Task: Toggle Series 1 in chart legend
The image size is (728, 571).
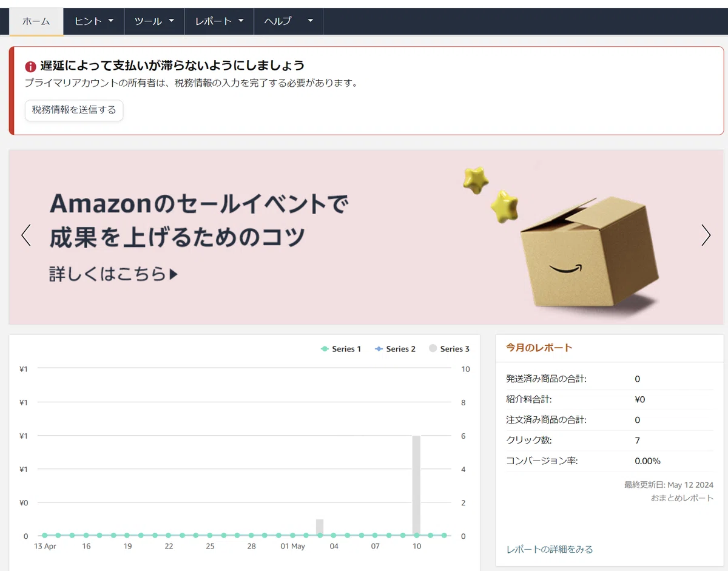Action: (x=341, y=349)
